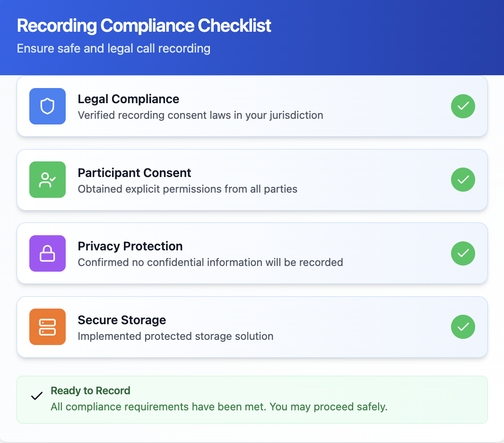The height and width of the screenshot is (443, 504).
Task: Click the Recording Compliance Checklist title
Action: coord(144,26)
